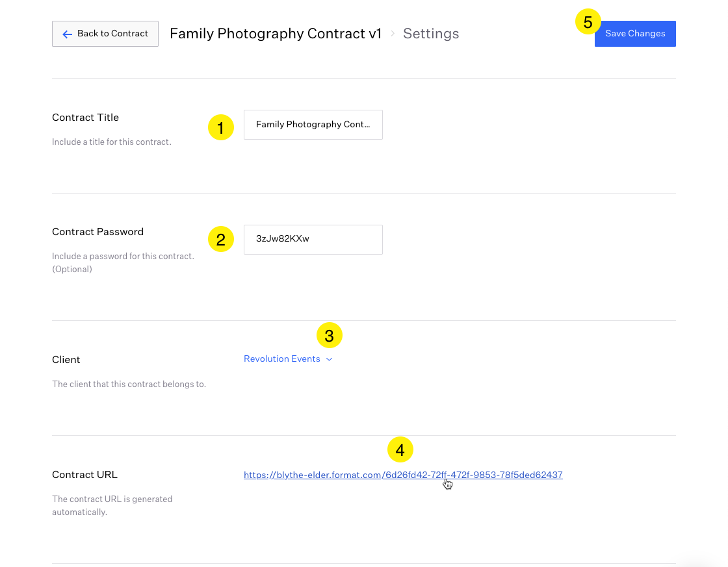The width and height of the screenshot is (728, 567).
Task: Tap the yellow number 5 marker
Action: click(x=588, y=22)
